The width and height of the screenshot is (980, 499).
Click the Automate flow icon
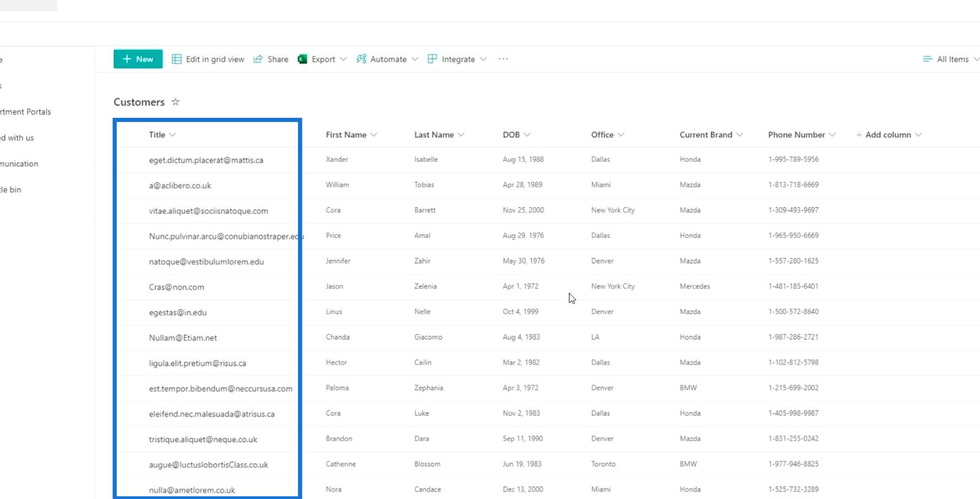point(361,59)
